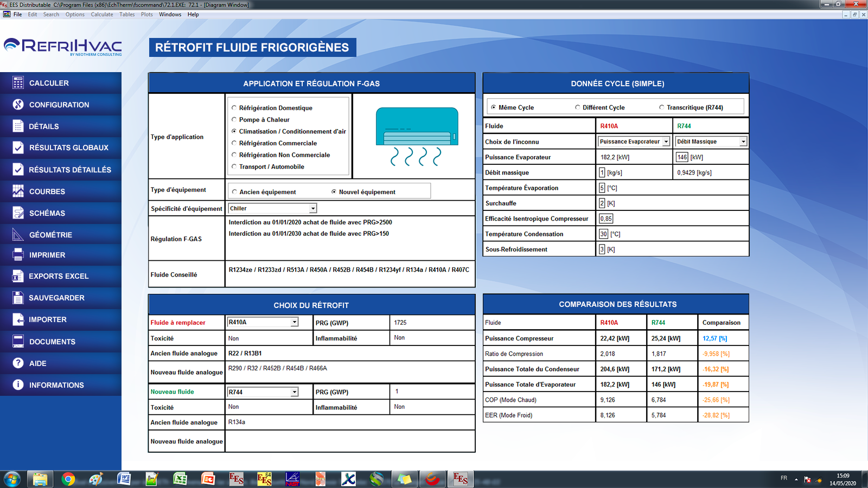
Task: Click the Détails document icon
Action: pyautogui.click(x=18, y=126)
